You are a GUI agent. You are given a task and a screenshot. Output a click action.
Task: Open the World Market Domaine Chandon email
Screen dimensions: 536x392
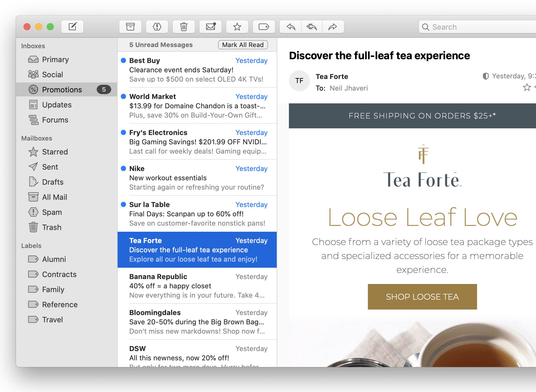click(x=197, y=106)
